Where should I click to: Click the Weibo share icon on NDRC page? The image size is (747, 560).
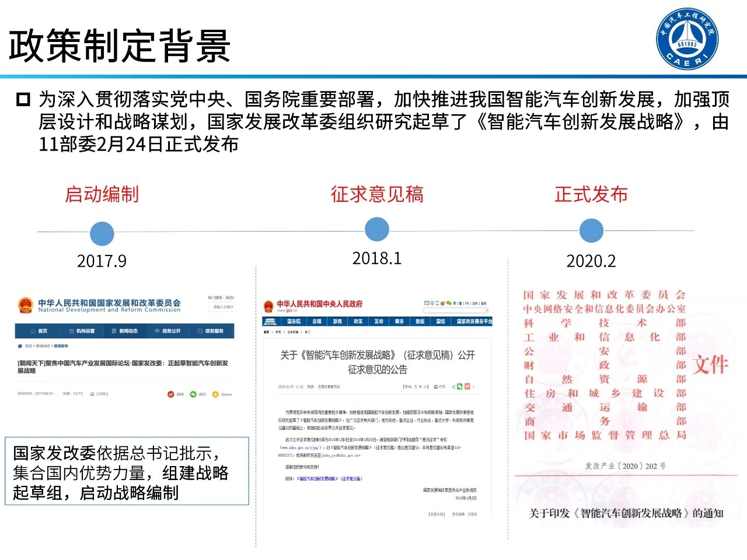(171, 394)
